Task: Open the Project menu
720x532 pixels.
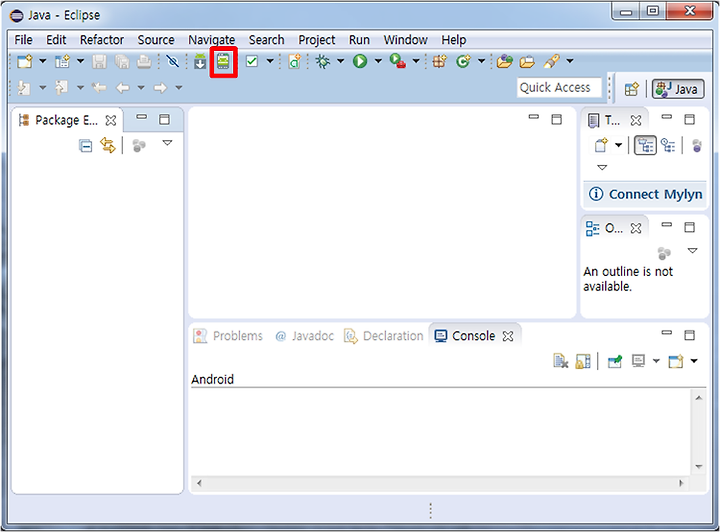Action: (317, 40)
